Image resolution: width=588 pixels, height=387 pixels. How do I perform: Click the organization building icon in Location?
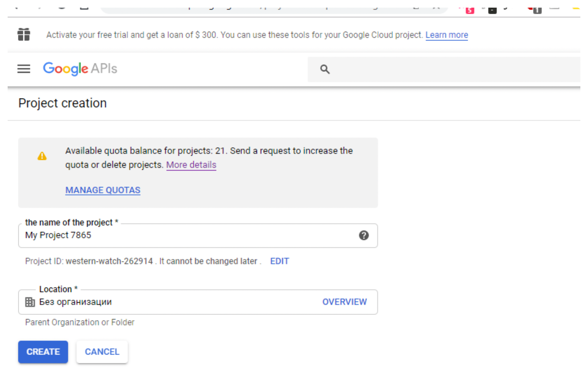point(30,302)
